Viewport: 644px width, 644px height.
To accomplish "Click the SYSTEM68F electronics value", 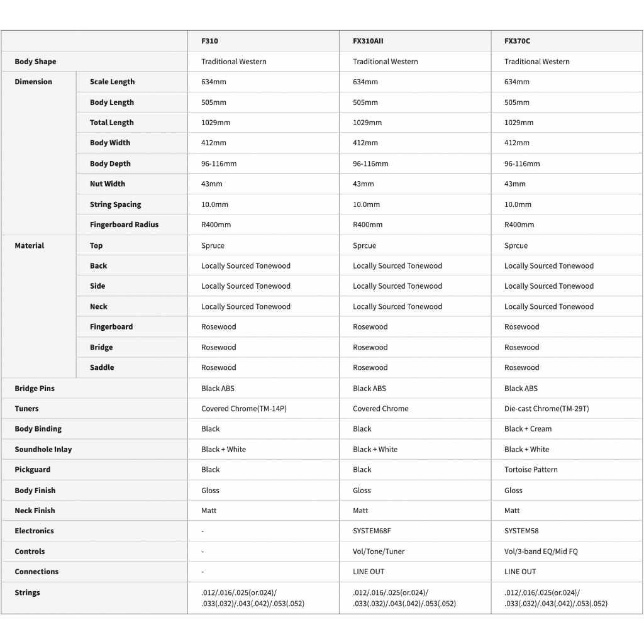I will (372, 531).
